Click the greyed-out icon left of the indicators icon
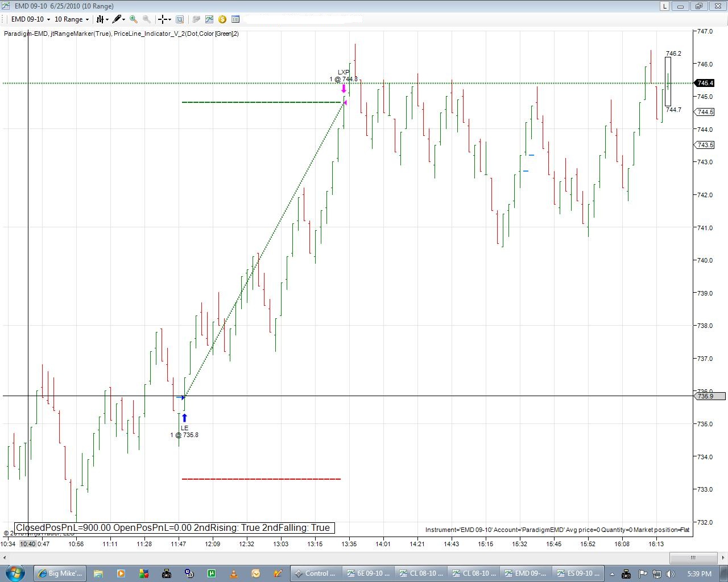728x582 pixels. click(196, 19)
